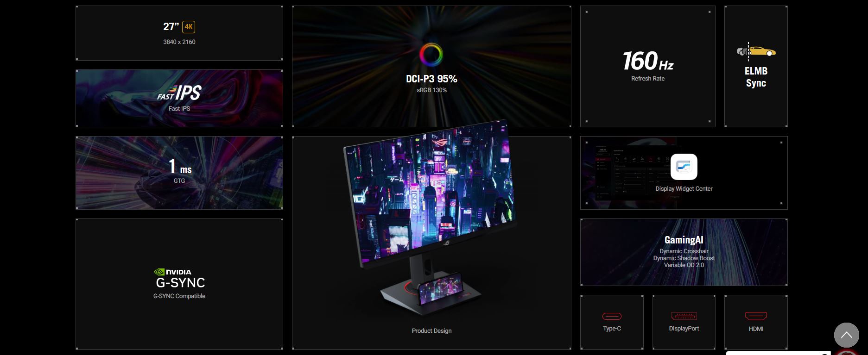Click the NVIDIA G-SYNC logo
The image size is (868, 355).
[x=180, y=279]
